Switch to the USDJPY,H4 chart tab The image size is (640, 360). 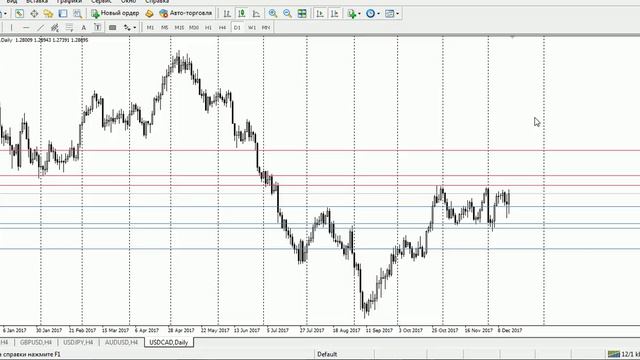pos(78,342)
